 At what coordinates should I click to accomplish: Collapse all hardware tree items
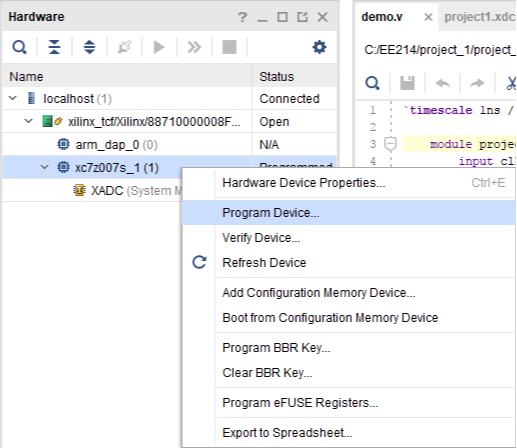click(x=54, y=47)
